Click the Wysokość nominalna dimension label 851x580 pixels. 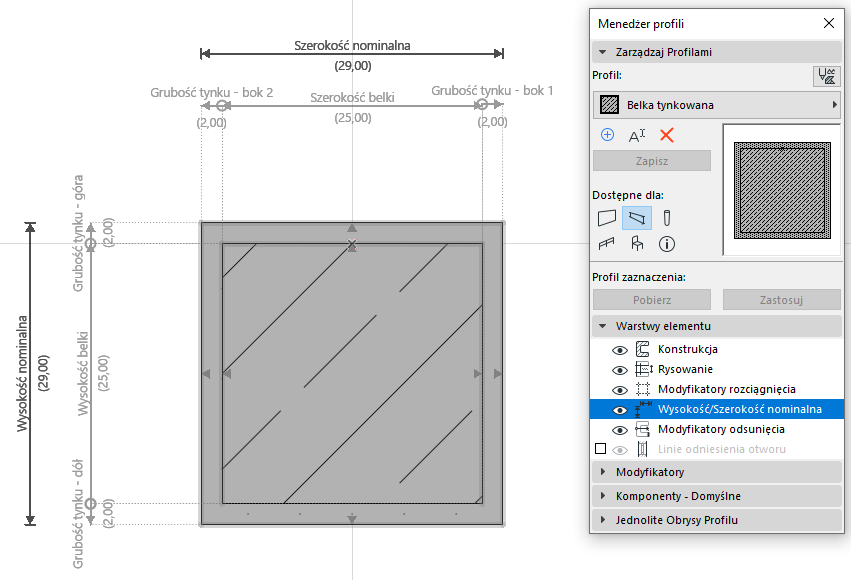22,374
